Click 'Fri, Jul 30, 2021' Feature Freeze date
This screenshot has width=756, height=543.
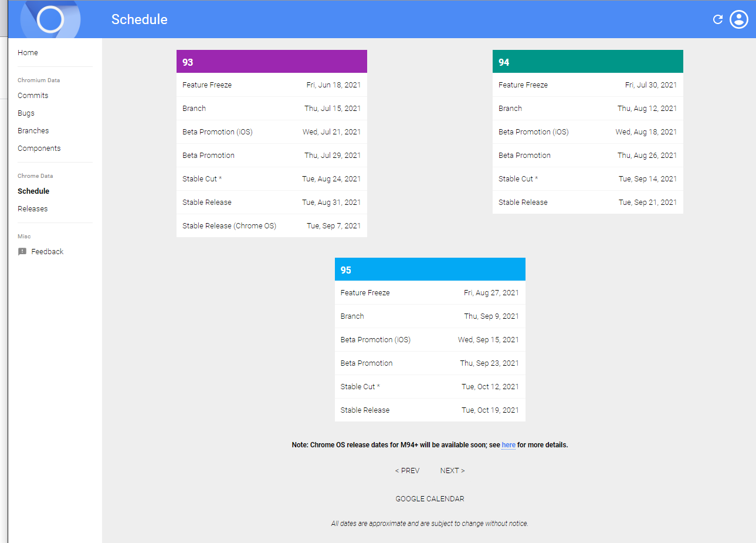pos(651,85)
